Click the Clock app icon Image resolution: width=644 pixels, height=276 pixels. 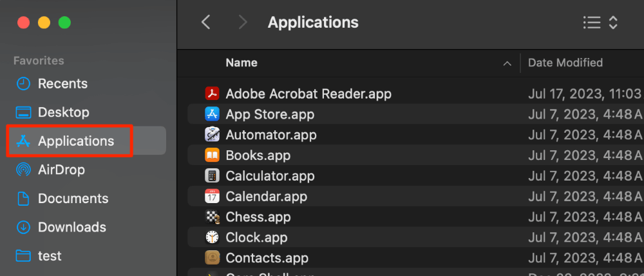coord(212,237)
